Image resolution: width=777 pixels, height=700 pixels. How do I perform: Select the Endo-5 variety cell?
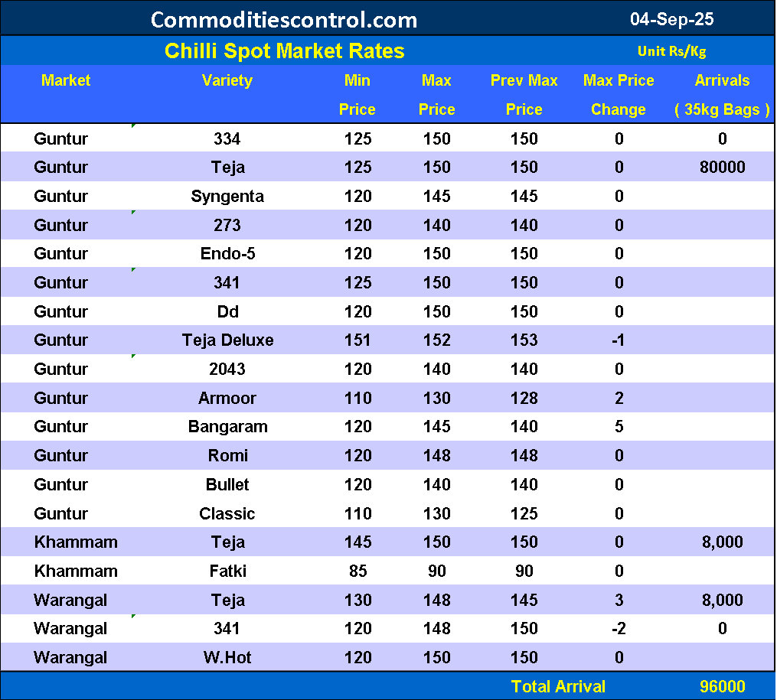pos(227,254)
